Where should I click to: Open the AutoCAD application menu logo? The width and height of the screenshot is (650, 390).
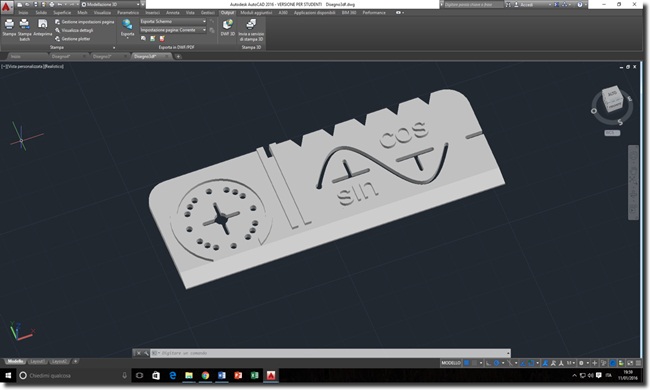[x=6, y=7]
